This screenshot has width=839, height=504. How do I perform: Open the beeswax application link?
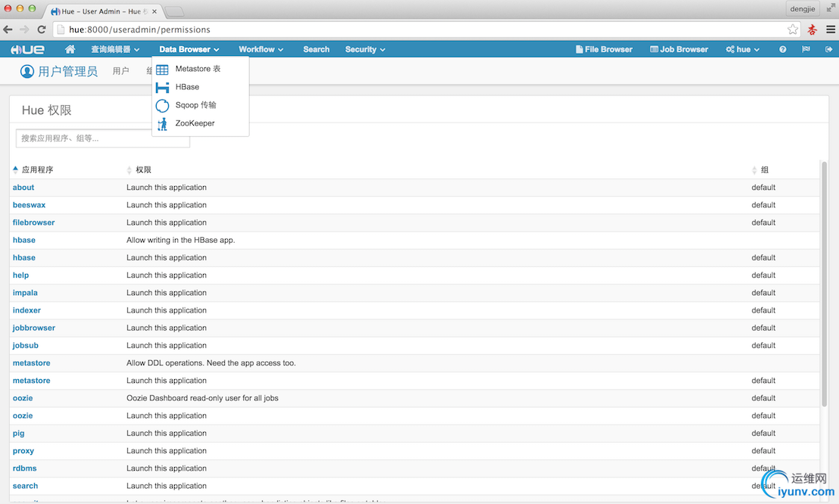[30, 205]
